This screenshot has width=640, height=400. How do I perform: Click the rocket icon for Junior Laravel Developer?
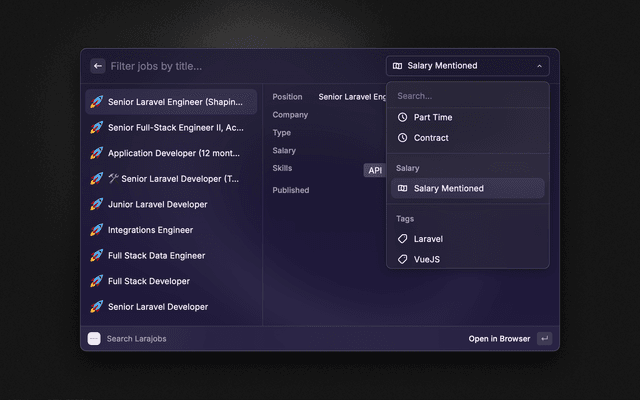(x=97, y=204)
